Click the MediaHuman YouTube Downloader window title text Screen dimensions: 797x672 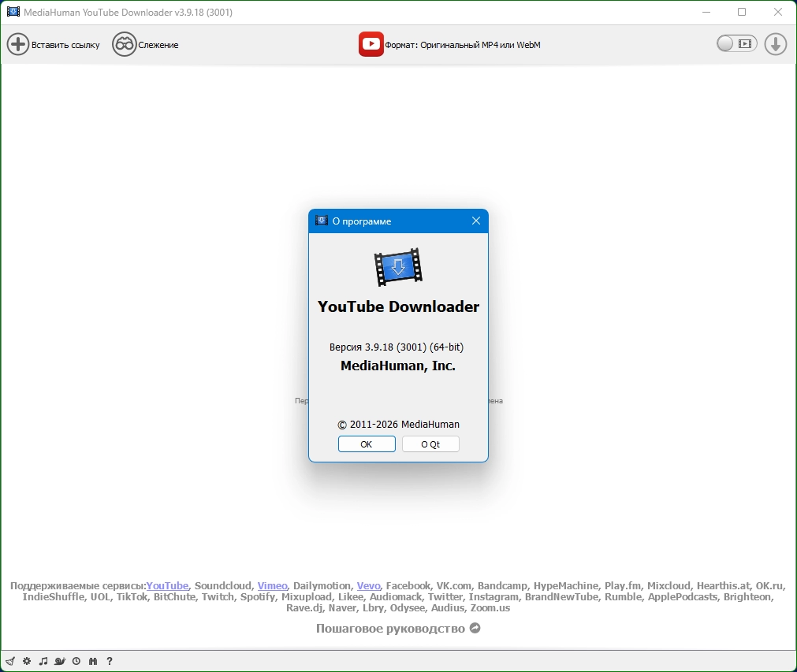pyautogui.click(x=128, y=12)
